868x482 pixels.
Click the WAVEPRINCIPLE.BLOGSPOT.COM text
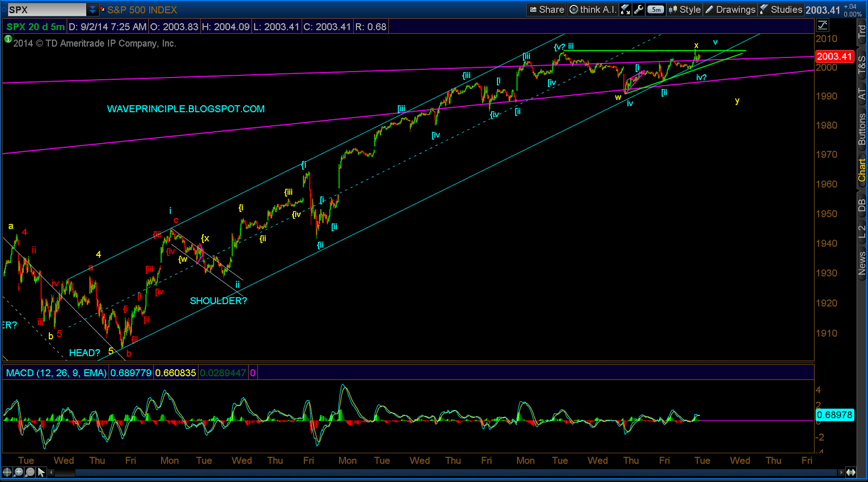(186, 109)
